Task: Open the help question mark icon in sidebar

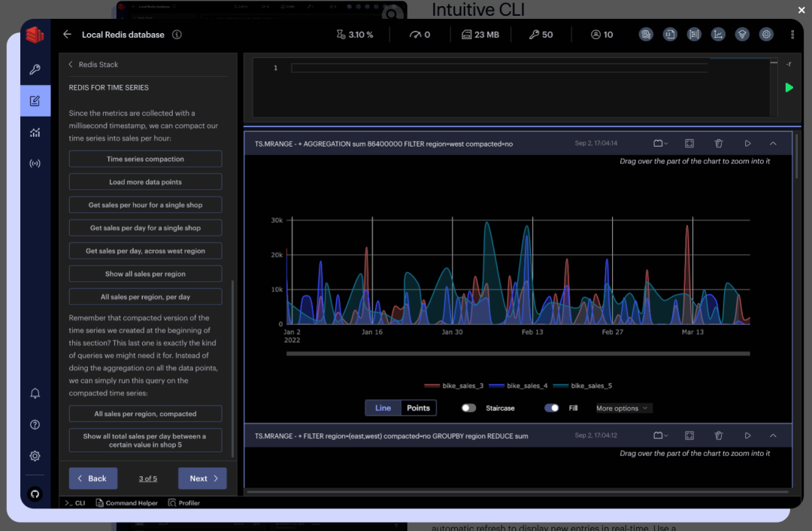Action: click(x=35, y=425)
